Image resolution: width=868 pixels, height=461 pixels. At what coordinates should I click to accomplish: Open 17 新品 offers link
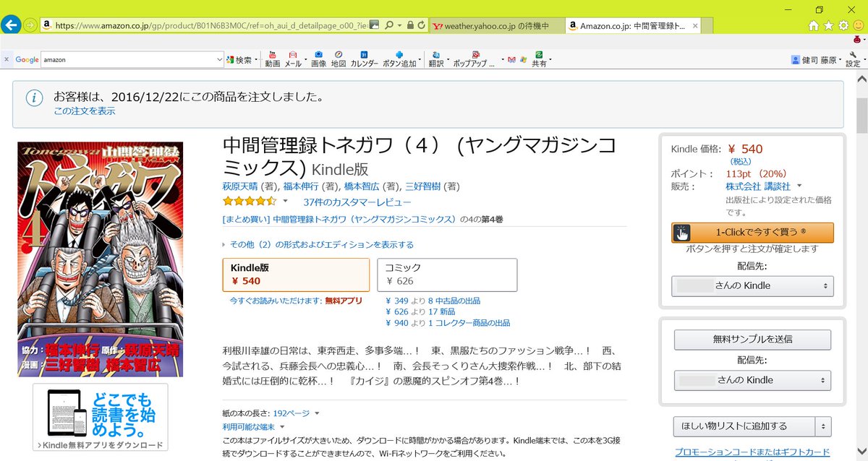[x=443, y=312]
